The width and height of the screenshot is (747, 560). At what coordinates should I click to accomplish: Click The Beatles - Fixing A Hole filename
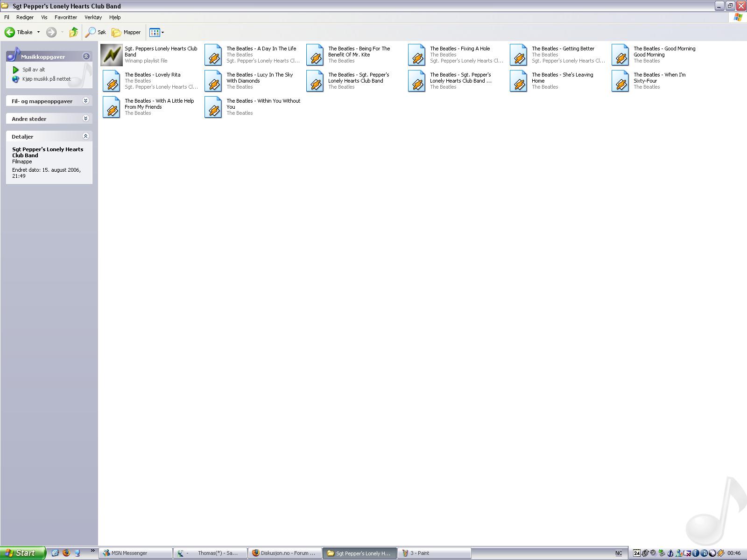click(x=460, y=49)
